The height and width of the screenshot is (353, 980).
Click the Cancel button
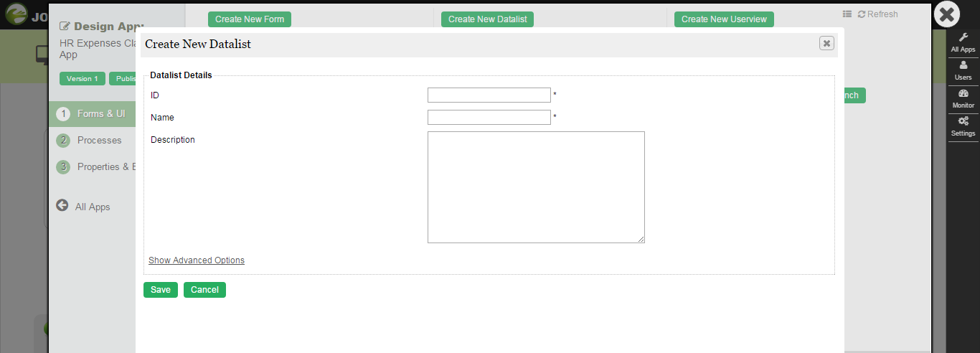click(204, 290)
